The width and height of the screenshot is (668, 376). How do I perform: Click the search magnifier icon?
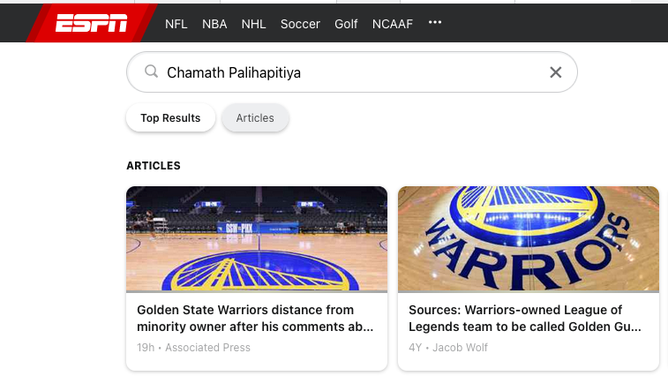coord(151,71)
